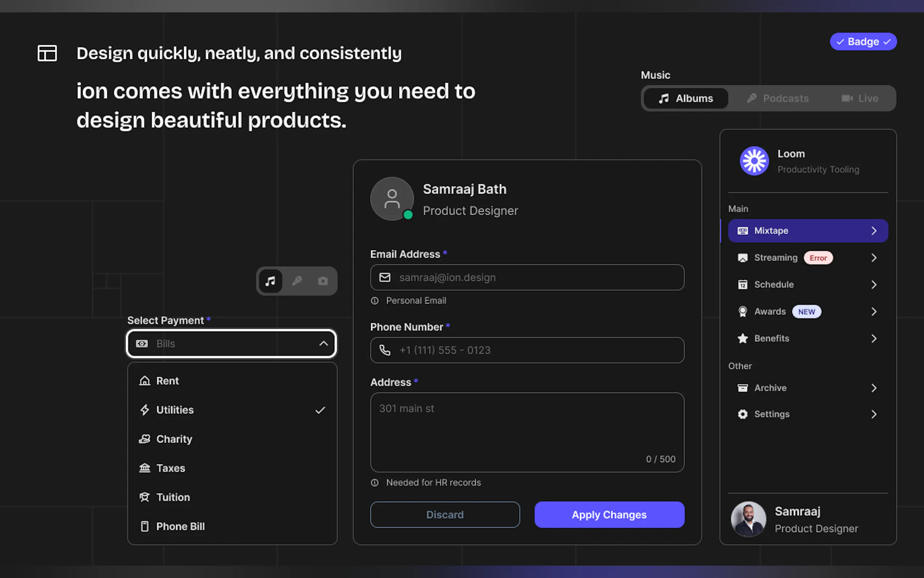Expand the Settings item chevron
Image resolution: width=924 pixels, height=578 pixels.
pyautogui.click(x=873, y=414)
